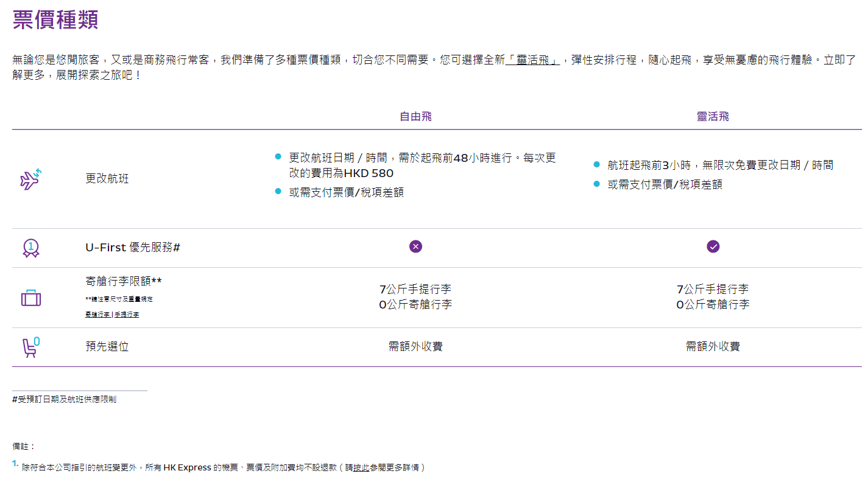Image resolution: width=868 pixels, height=496 pixels.
Task: Click the U-First medal badge icon
Action: (30, 248)
